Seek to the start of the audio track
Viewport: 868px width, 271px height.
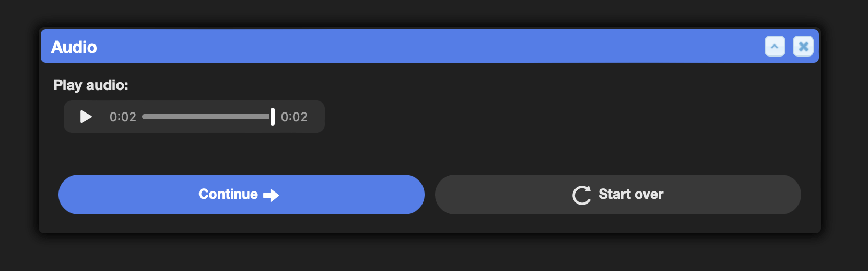(x=144, y=117)
